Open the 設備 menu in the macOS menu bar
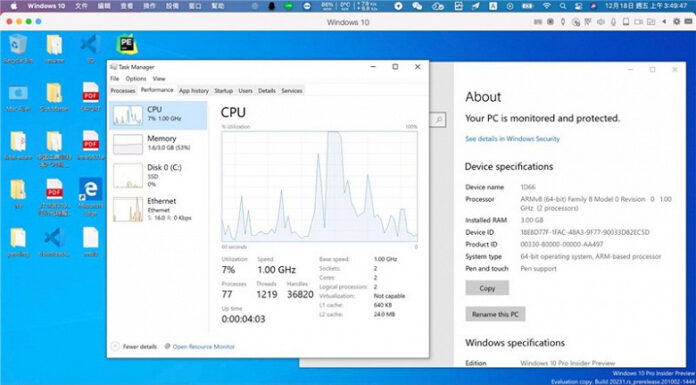This screenshot has width=696, height=385. pos(172,6)
